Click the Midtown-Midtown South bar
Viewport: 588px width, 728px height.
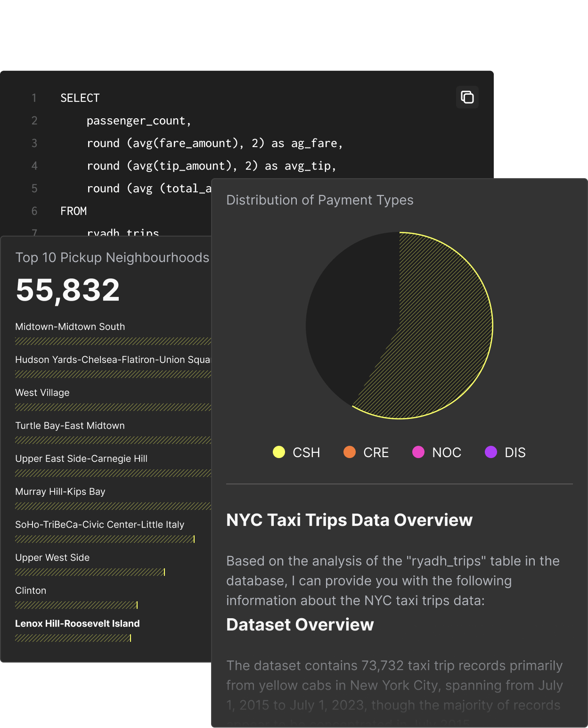point(113,341)
